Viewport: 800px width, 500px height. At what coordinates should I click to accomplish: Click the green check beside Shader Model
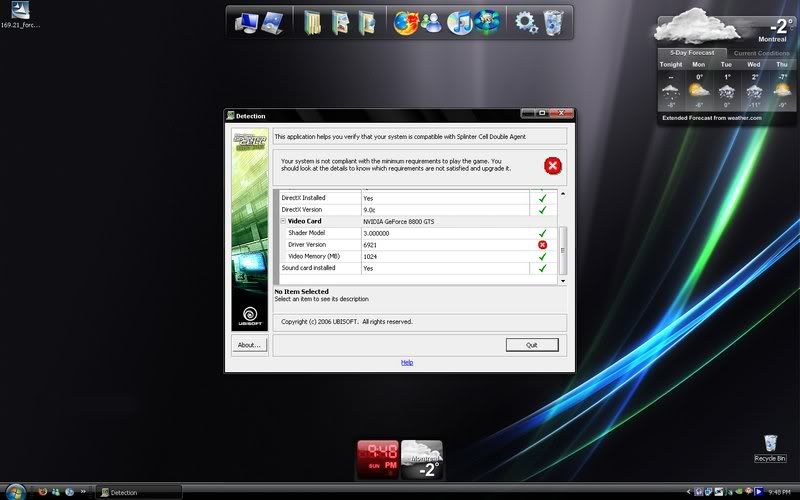coord(542,233)
